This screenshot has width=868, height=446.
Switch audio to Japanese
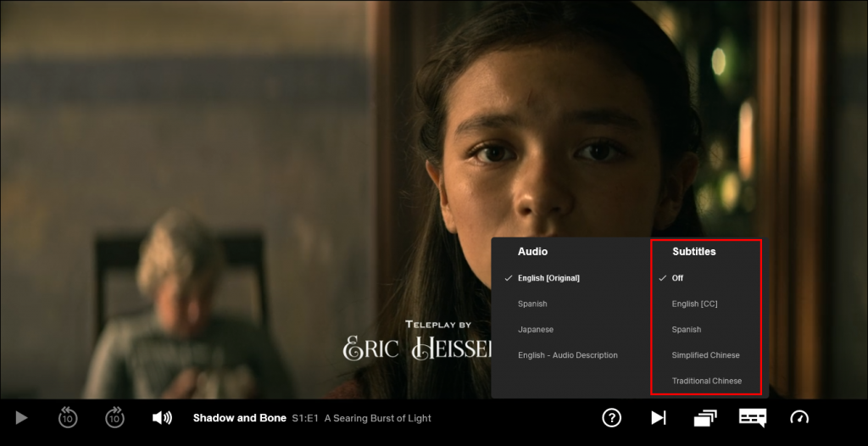pos(536,329)
